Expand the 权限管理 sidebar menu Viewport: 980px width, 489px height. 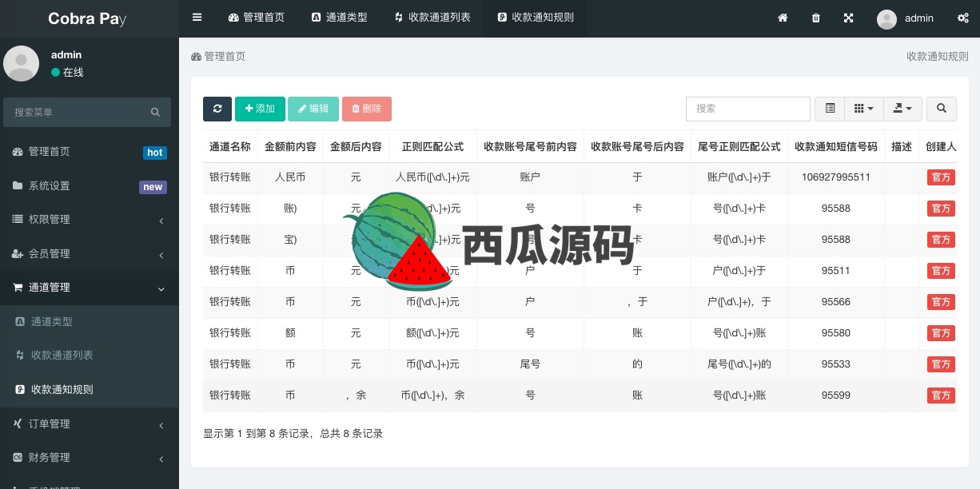click(x=90, y=220)
